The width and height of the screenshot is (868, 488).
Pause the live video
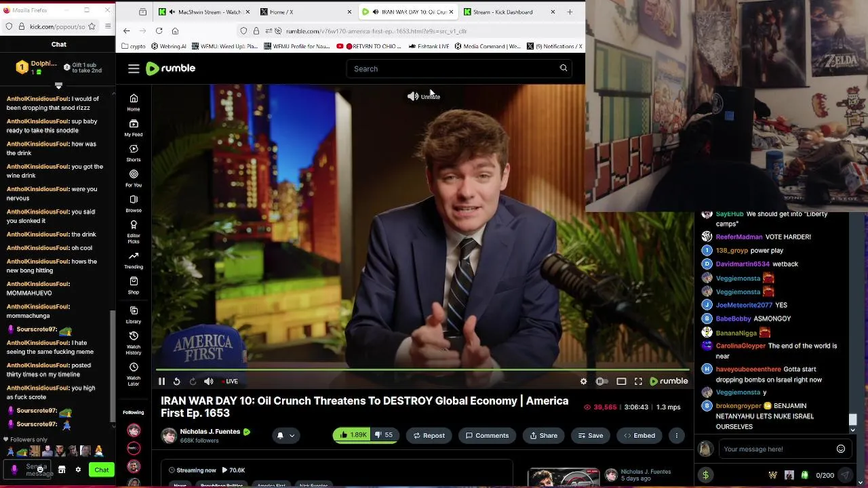tap(161, 382)
